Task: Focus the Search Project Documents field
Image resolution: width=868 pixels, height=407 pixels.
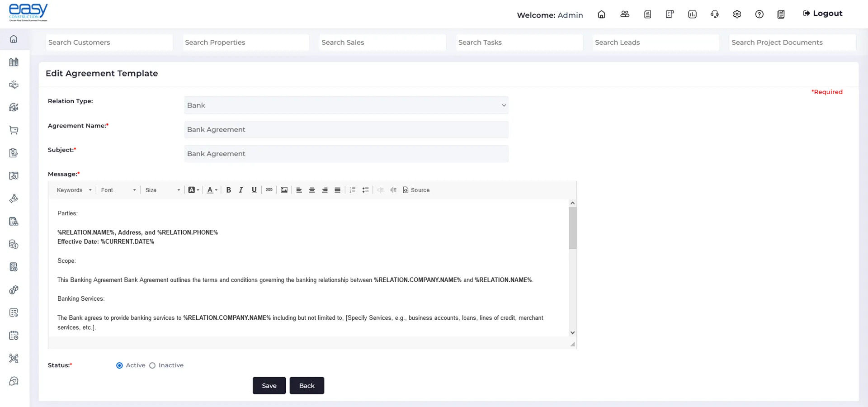Action: tap(793, 42)
